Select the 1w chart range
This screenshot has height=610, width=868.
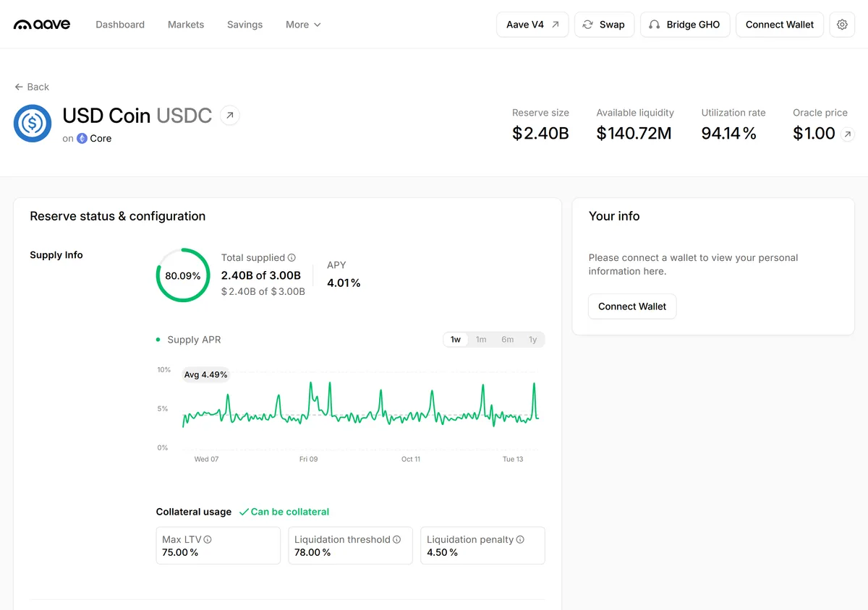(x=456, y=340)
